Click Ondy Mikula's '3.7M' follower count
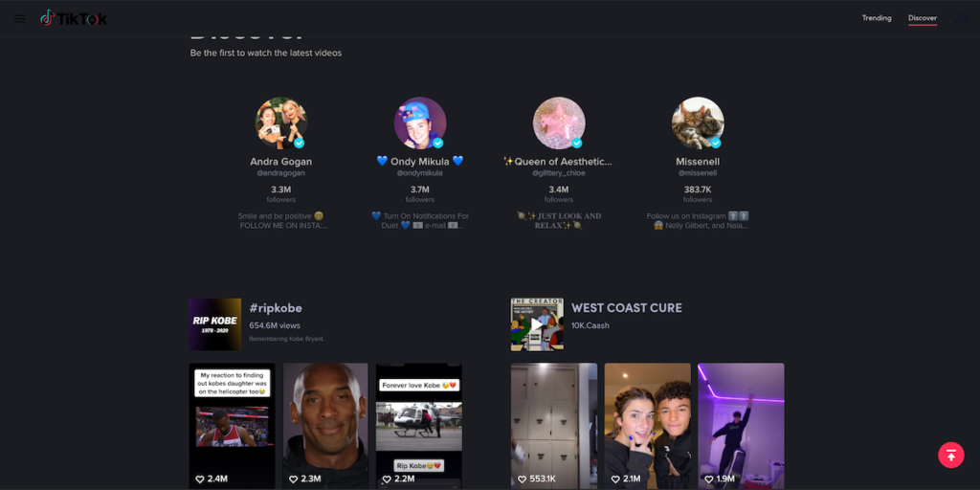 420,189
